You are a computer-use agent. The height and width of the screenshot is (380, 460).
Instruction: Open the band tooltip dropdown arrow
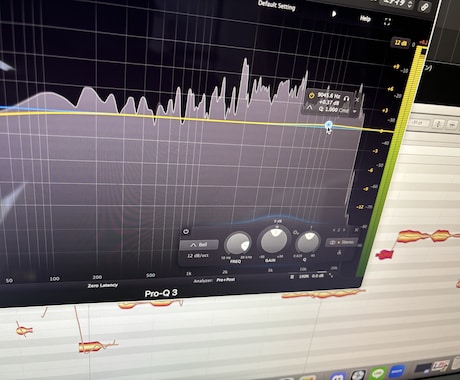coord(355,111)
